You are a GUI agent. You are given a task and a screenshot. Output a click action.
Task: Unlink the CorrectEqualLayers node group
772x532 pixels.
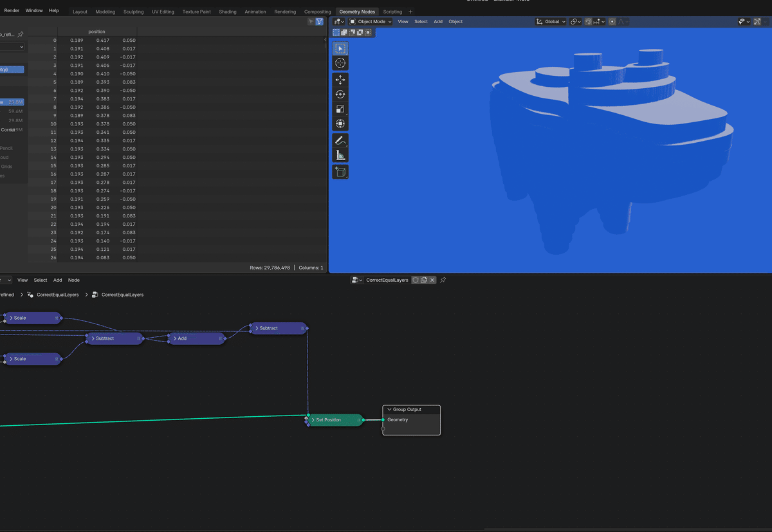432,280
